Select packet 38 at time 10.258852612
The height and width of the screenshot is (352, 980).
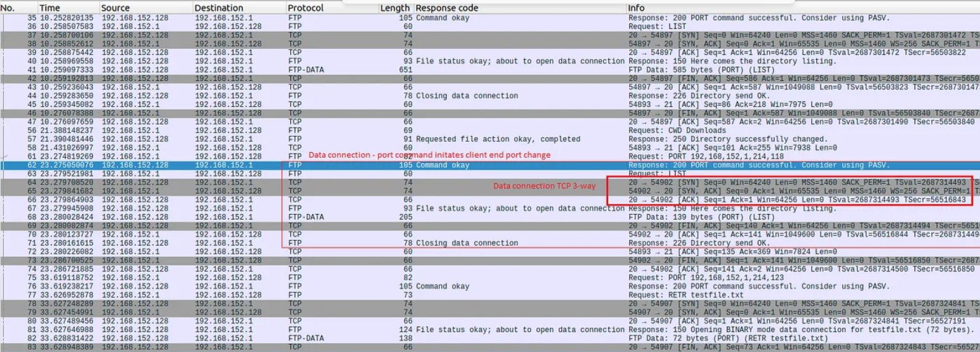click(x=490, y=44)
